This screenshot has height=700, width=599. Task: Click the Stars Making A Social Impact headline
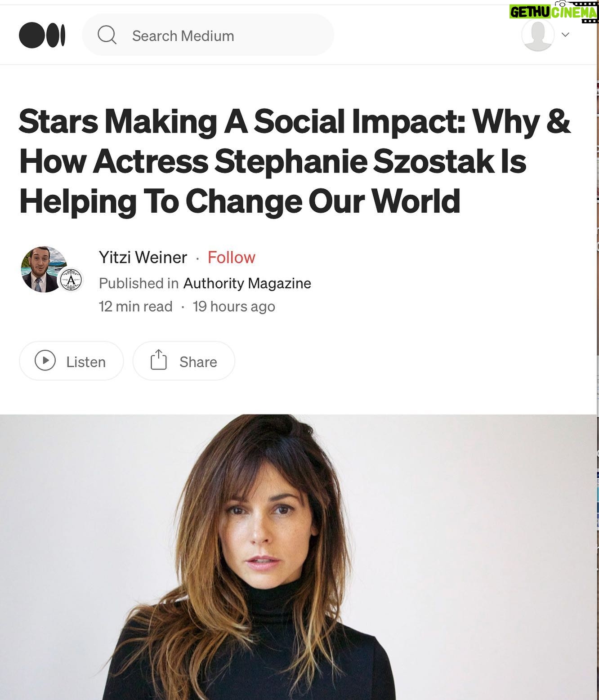coord(295,161)
